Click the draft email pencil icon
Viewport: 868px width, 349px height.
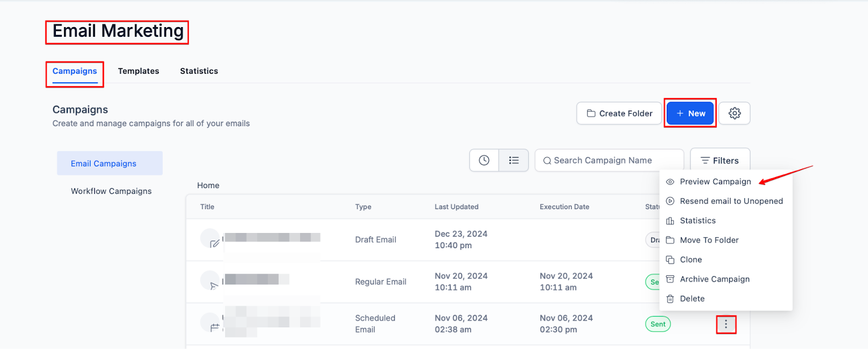coord(214,243)
